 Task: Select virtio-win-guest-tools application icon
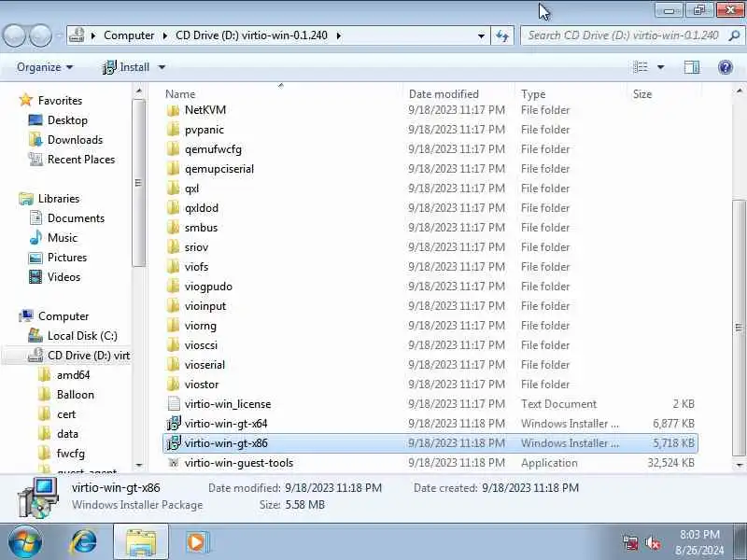click(x=174, y=462)
